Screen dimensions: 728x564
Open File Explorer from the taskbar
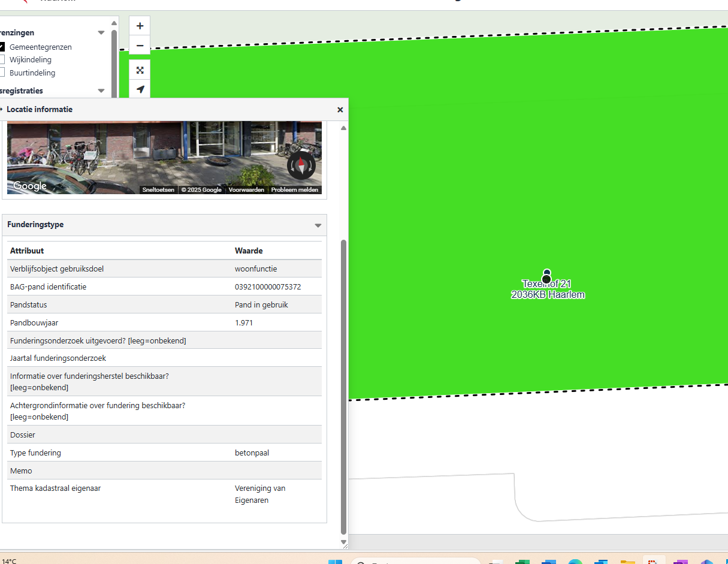click(627, 562)
